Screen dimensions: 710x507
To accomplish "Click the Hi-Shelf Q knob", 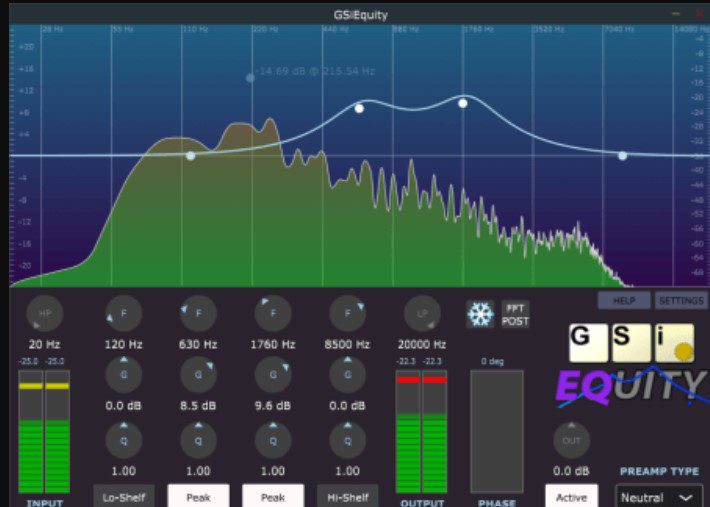I will point(347,440).
